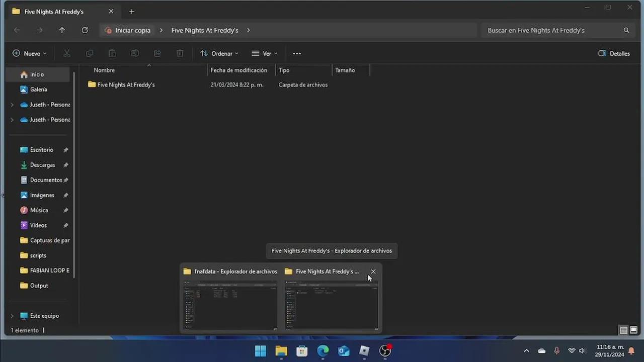644x362 pixels.
Task: Click the Back navigation arrow
Action: [17, 30]
